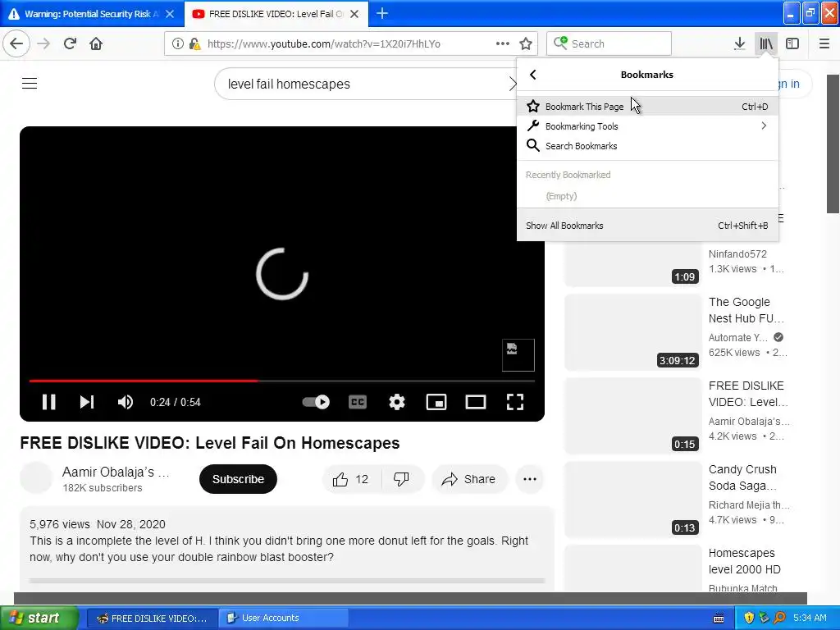Toggle closed captions CC button
This screenshot has width=840, height=630.
[358, 402]
